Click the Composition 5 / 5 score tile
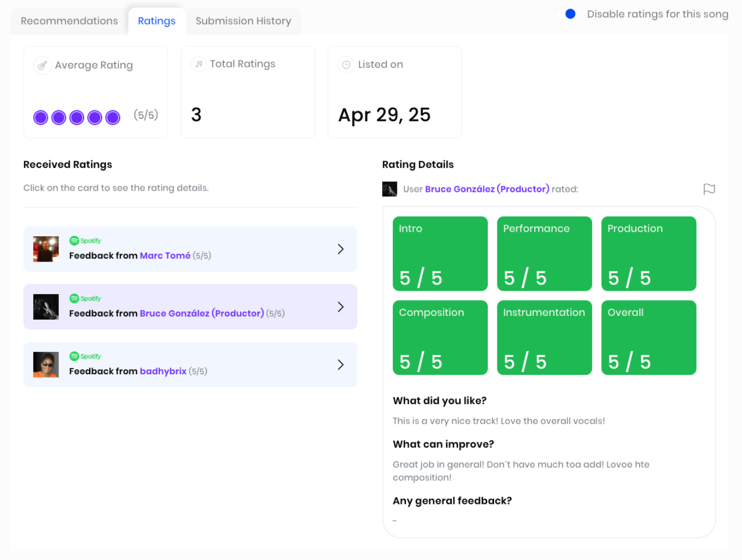Image resolution: width=742 pixels, height=560 pixels. [x=440, y=338]
